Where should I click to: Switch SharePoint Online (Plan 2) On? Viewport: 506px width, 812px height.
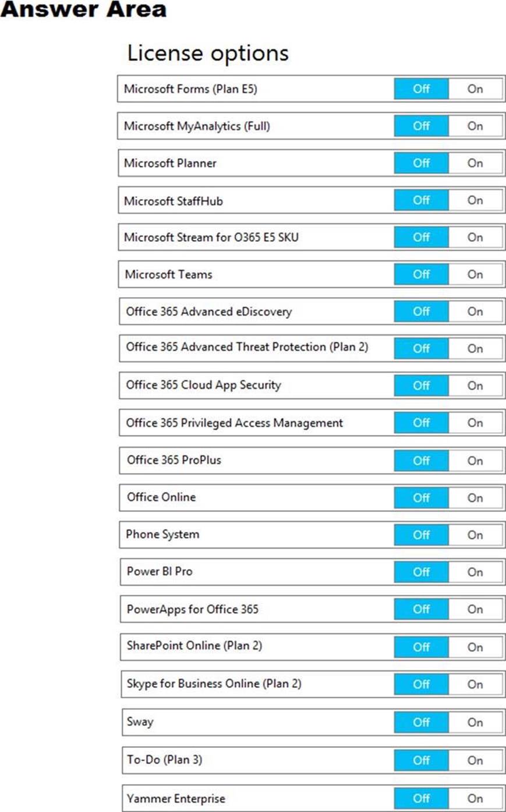pyautogui.click(x=475, y=647)
